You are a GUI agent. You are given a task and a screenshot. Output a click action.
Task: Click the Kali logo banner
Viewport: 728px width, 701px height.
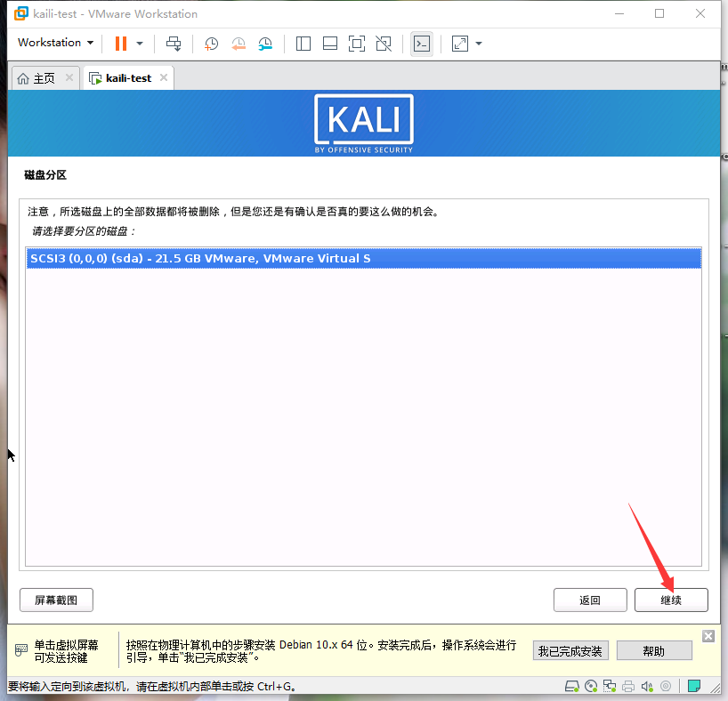point(363,124)
